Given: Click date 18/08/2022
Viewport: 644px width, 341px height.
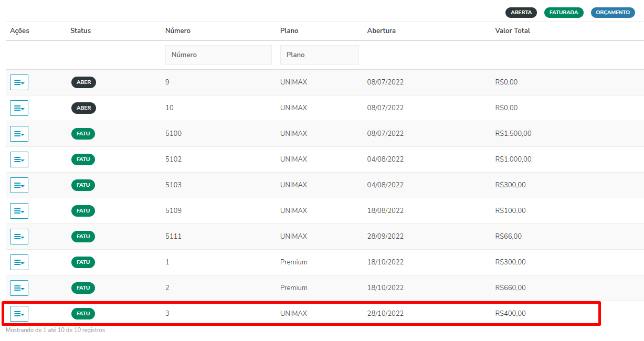Looking at the screenshot, I should (x=386, y=211).
